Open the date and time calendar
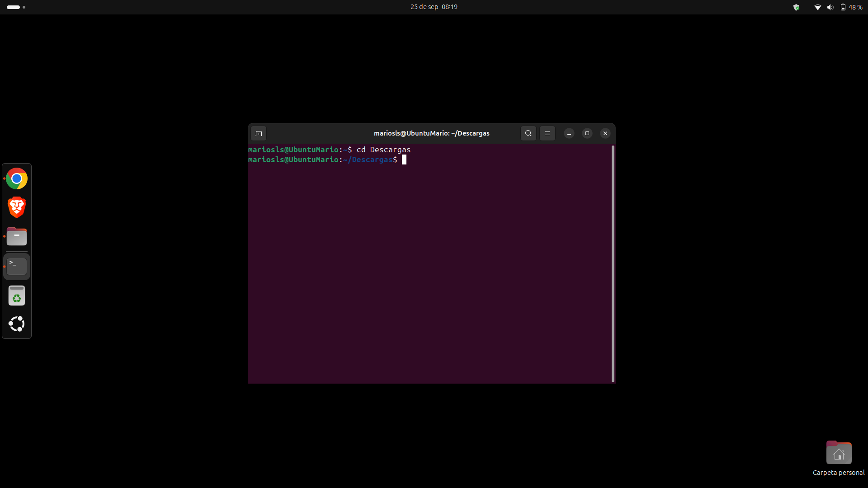Screen dimensions: 868x488 point(434,7)
